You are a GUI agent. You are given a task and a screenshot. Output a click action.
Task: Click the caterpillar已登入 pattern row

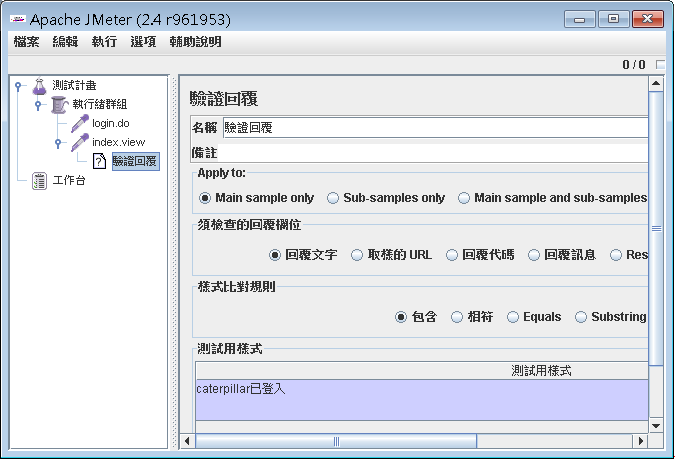(x=422, y=400)
